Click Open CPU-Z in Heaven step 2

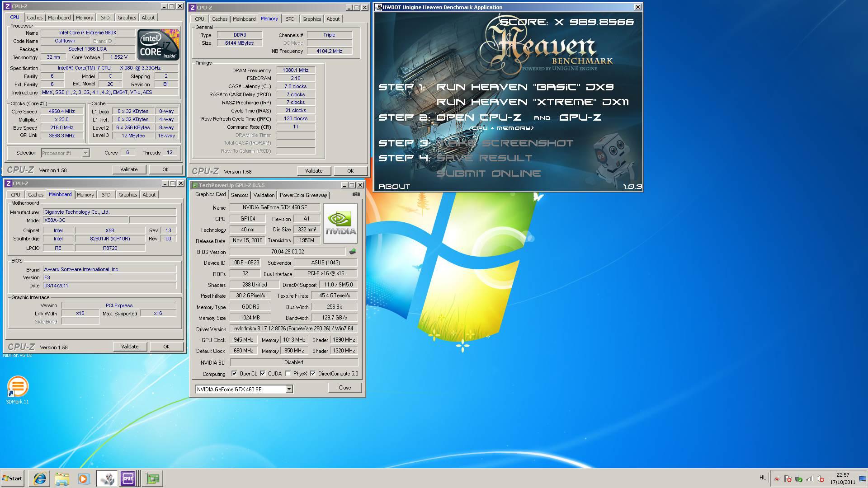tap(478, 117)
